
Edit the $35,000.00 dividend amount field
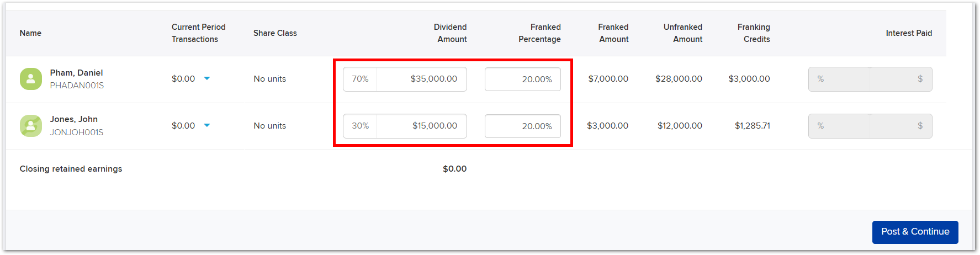[x=422, y=79]
